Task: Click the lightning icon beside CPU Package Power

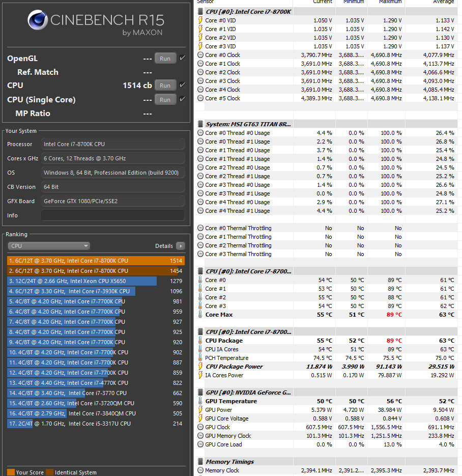Action: pyautogui.click(x=200, y=367)
